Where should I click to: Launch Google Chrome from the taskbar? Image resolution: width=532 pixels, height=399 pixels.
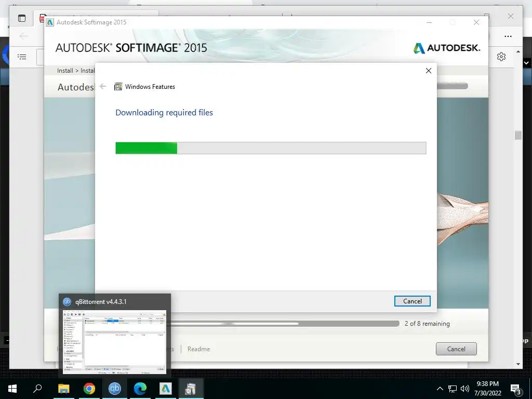coord(89,389)
